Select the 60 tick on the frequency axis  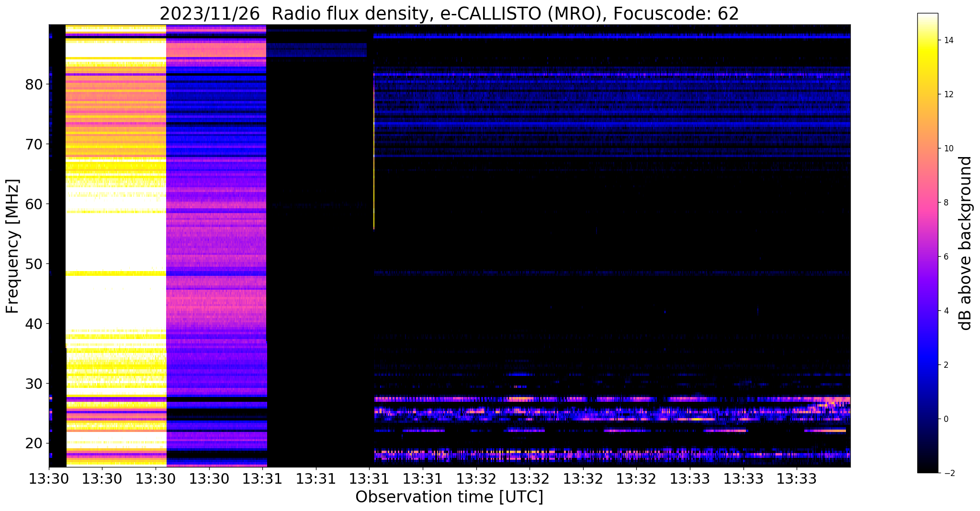(x=34, y=204)
